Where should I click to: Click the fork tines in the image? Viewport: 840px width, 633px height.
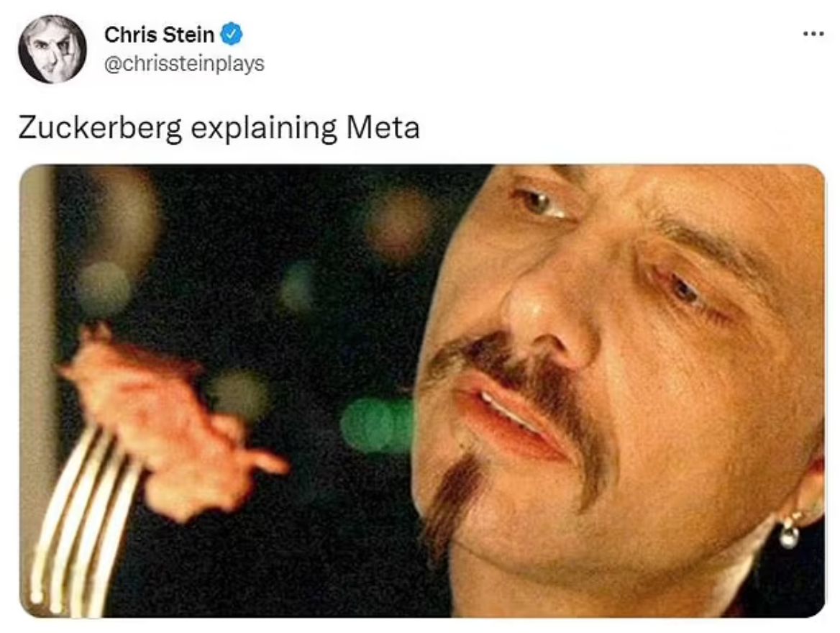pyautogui.click(x=81, y=520)
